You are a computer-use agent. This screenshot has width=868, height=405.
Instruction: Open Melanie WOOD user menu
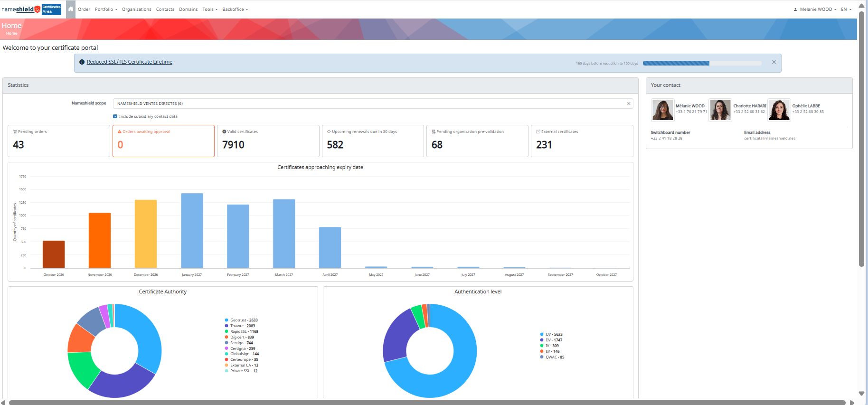(815, 9)
